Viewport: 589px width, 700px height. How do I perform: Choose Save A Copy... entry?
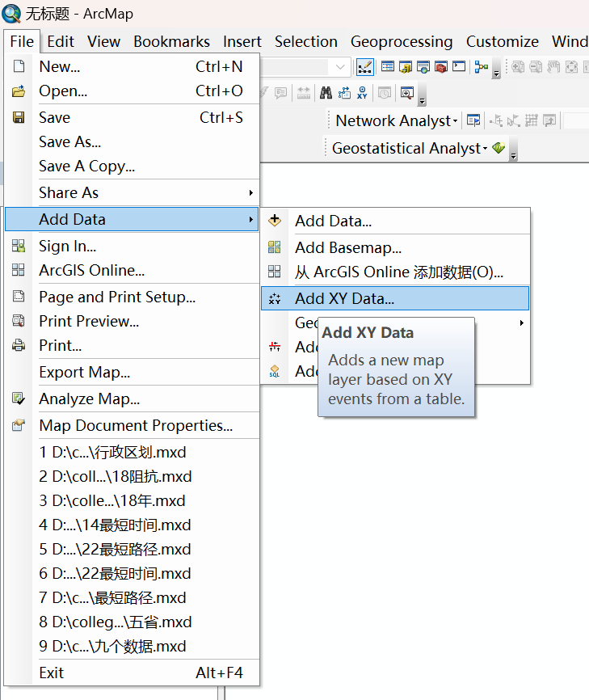tap(132, 166)
